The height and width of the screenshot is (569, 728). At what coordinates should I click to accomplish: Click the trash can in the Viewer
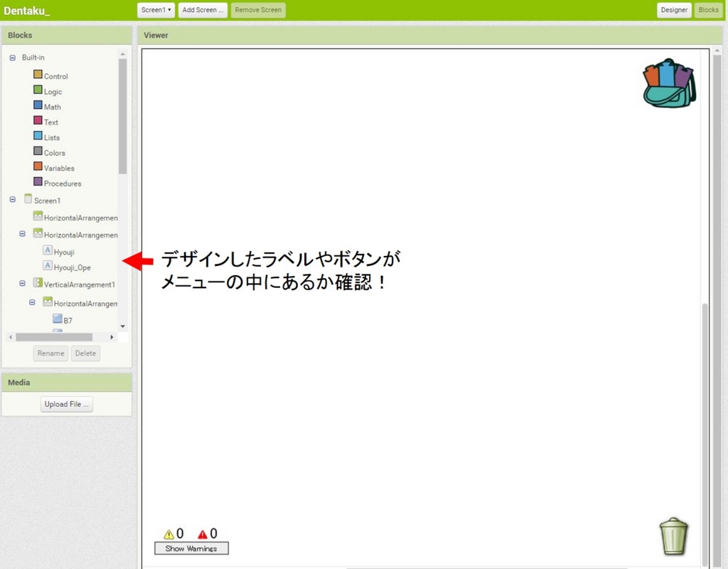pyautogui.click(x=673, y=536)
